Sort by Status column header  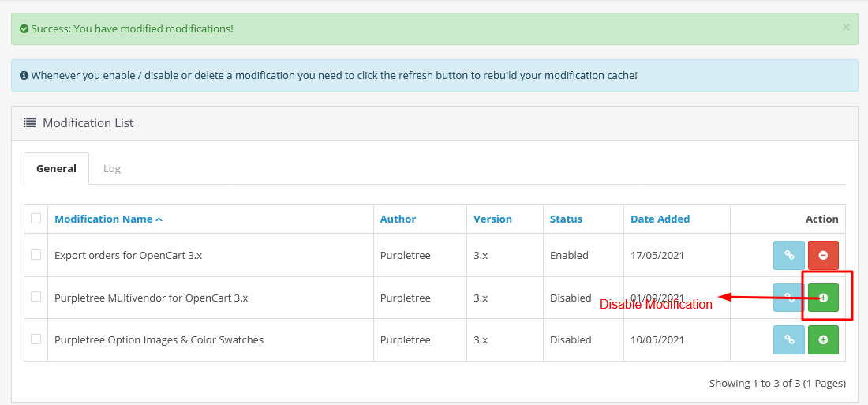[566, 219]
